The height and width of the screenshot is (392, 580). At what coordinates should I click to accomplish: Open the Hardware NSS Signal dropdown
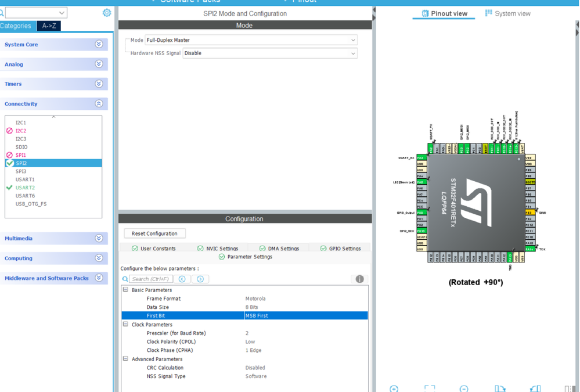coord(270,53)
